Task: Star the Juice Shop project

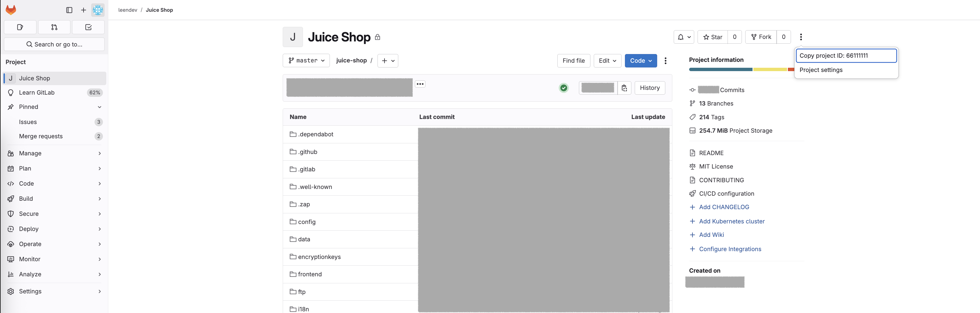Action: [712, 37]
